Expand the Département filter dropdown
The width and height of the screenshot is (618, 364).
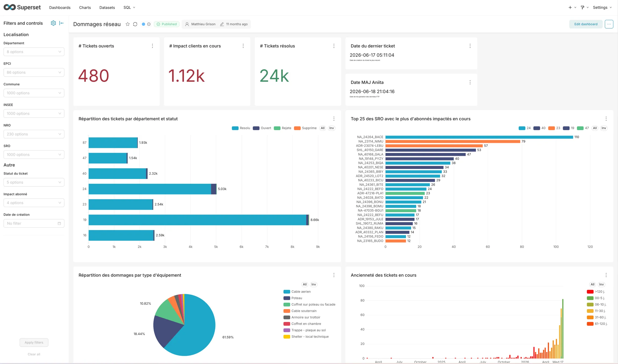tap(34, 52)
